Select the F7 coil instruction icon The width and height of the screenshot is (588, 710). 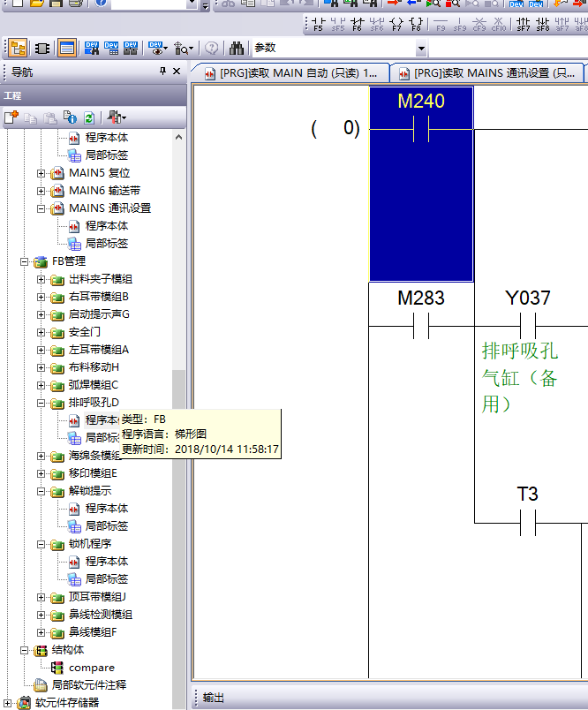[396, 24]
